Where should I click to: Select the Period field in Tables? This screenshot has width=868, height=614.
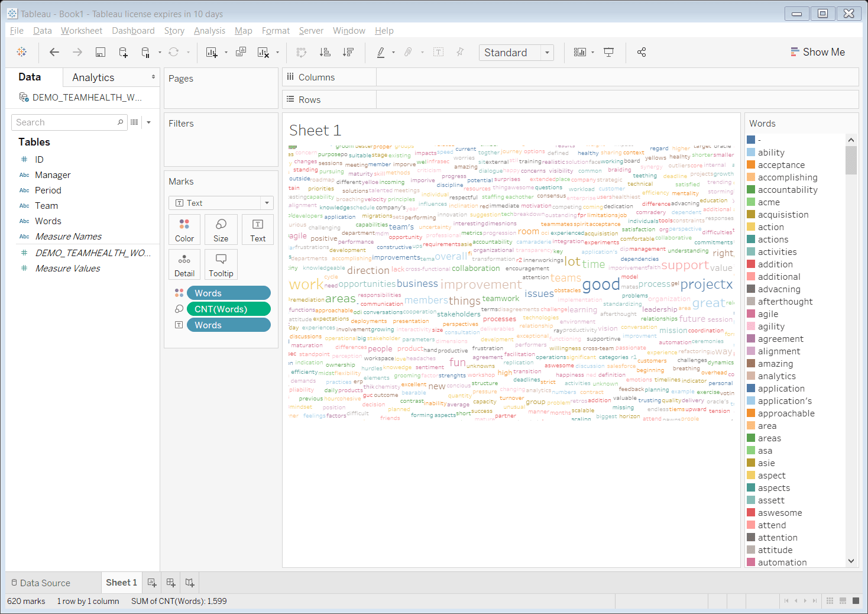tap(48, 190)
